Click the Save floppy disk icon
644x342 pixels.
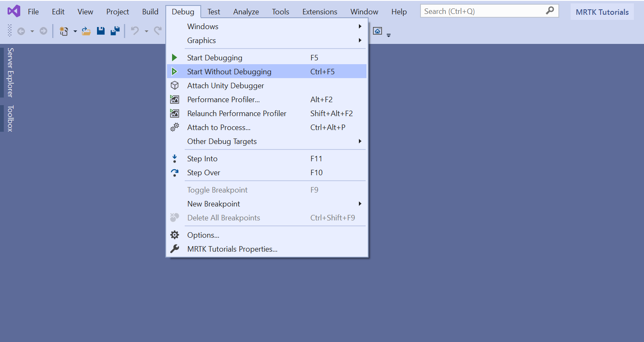point(101,31)
